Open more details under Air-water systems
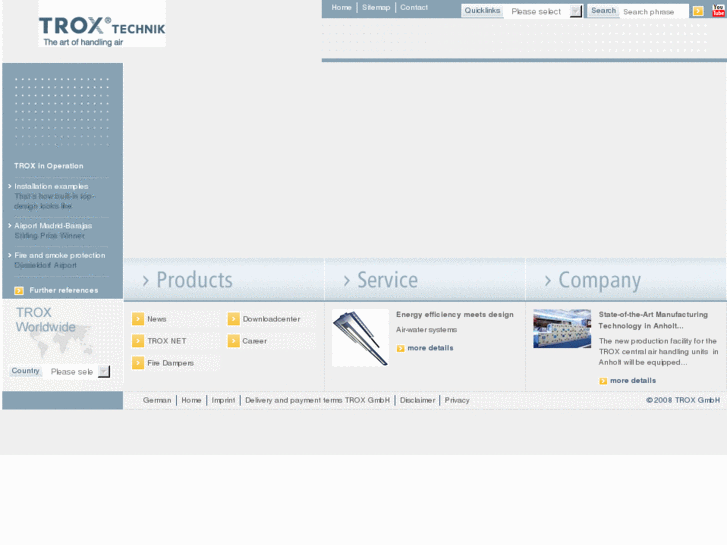727x545 pixels. tap(430, 348)
